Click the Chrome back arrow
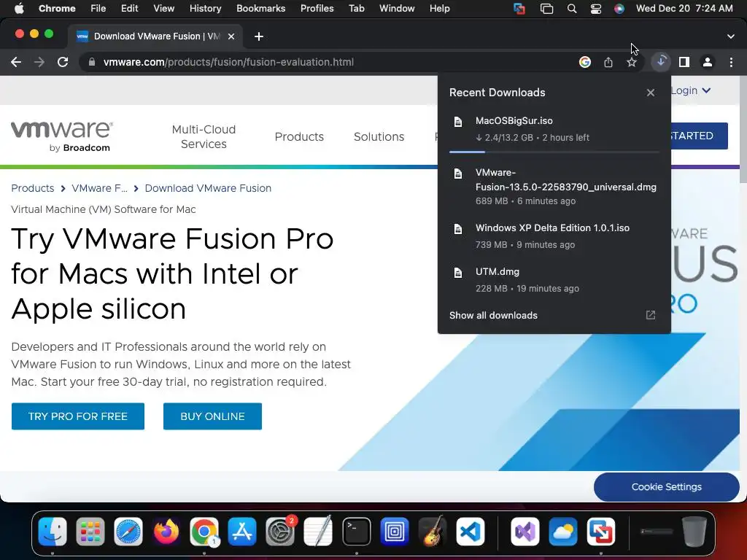The image size is (747, 560). coord(16,62)
